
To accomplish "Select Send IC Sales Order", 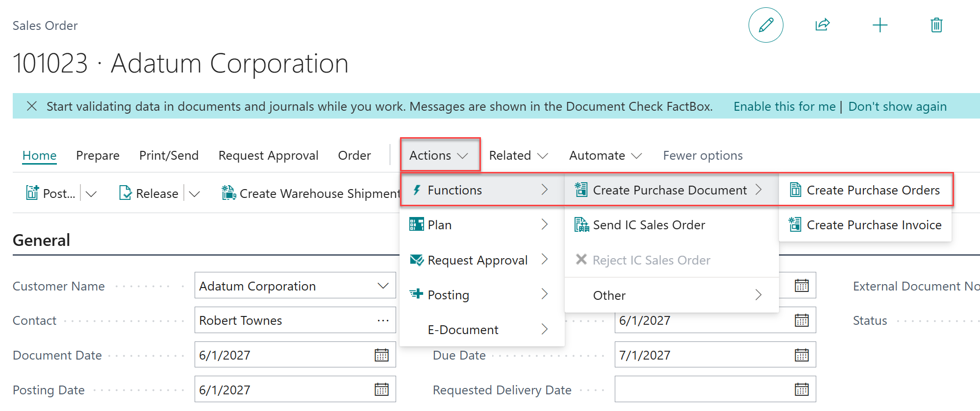I will 672,225.
